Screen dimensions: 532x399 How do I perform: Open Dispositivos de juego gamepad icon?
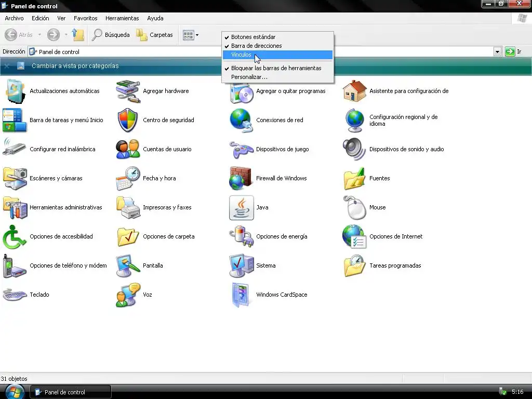coord(241,149)
